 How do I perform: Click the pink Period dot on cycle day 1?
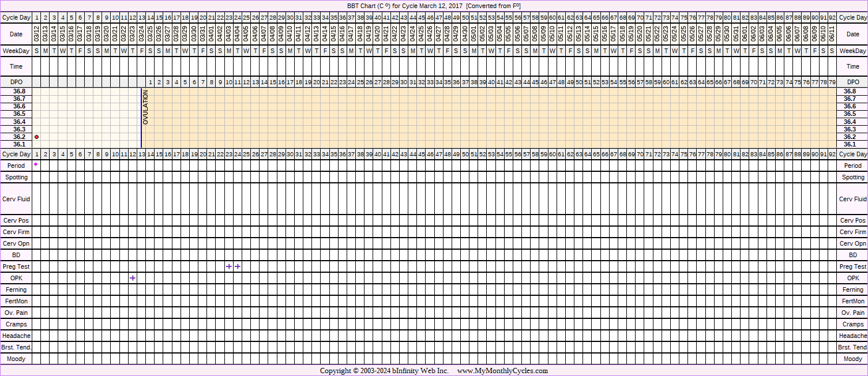click(x=36, y=164)
